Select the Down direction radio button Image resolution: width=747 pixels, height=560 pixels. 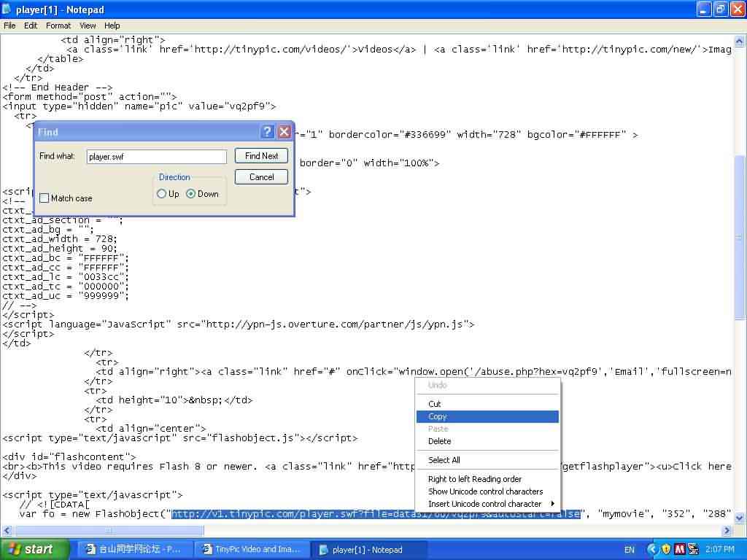(x=191, y=194)
